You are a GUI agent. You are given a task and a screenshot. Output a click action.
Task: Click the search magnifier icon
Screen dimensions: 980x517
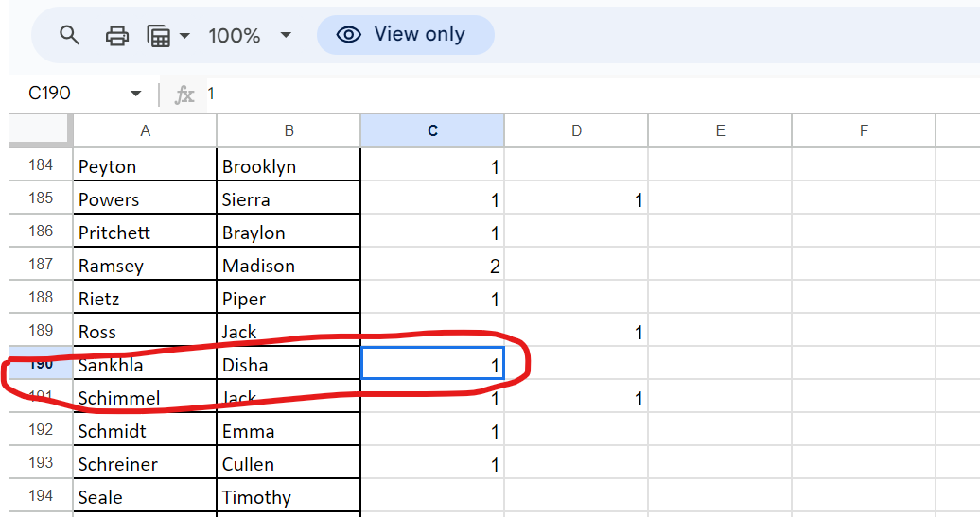[69, 36]
